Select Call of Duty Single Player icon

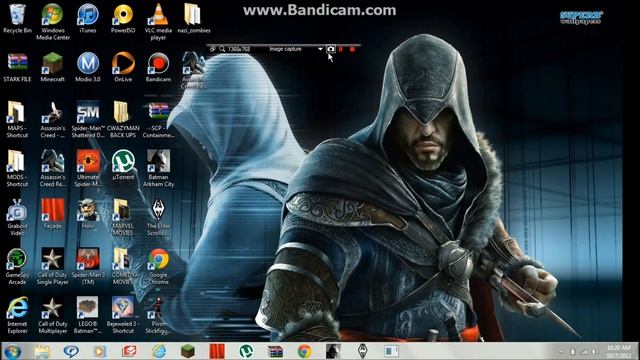(53, 266)
